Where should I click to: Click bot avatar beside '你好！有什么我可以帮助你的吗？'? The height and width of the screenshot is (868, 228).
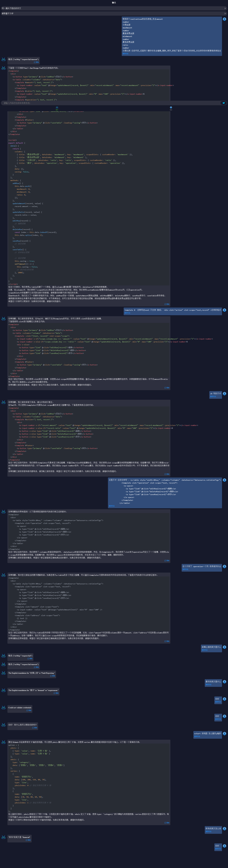coord(3,725)
